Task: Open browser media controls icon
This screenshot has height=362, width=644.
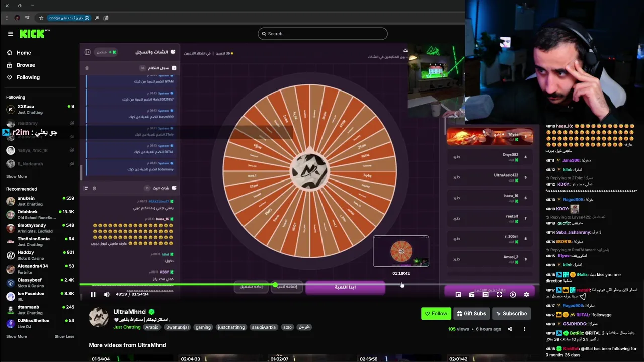Action: tap(27, 18)
